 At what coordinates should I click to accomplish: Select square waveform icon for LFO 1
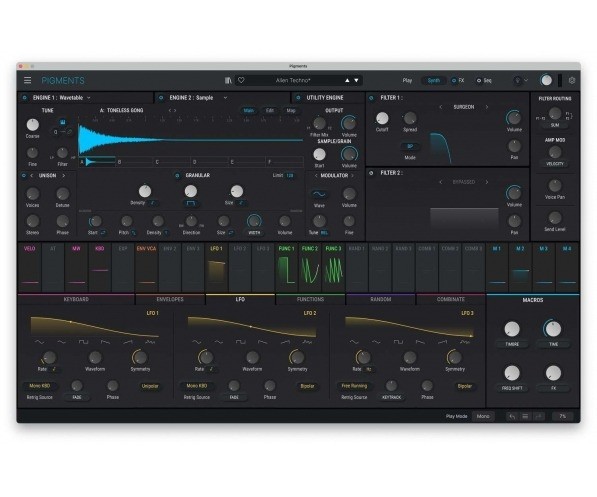pos(83,342)
